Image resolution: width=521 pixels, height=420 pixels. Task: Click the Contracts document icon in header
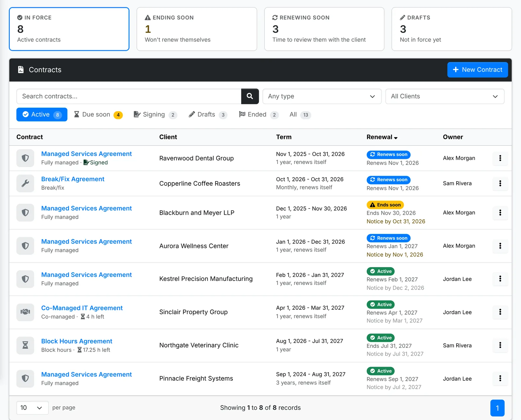click(21, 70)
